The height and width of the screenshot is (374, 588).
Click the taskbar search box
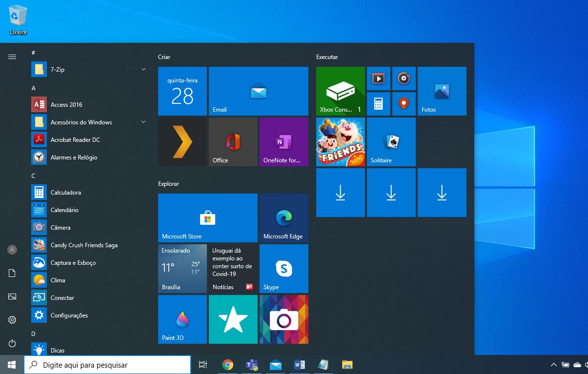pyautogui.click(x=107, y=365)
